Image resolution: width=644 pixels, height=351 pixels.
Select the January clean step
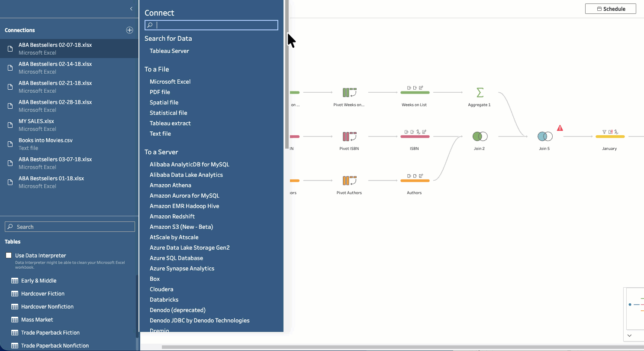pyautogui.click(x=609, y=136)
